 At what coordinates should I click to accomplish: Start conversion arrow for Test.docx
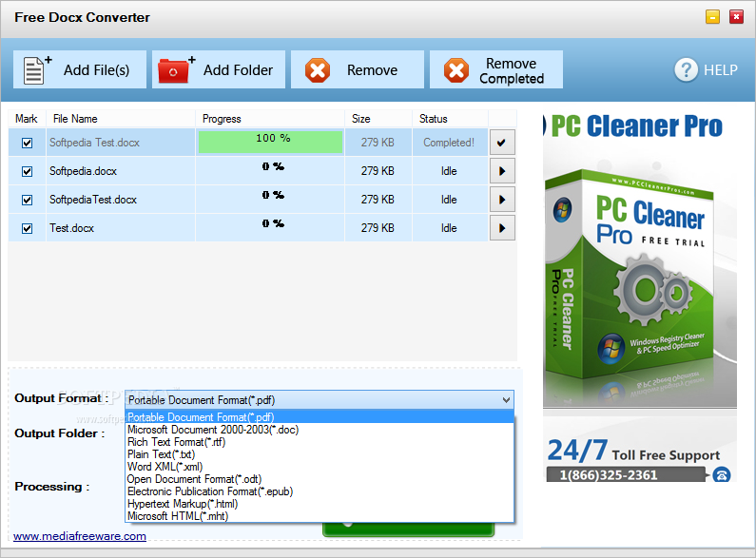pyautogui.click(x=502, y=228)
